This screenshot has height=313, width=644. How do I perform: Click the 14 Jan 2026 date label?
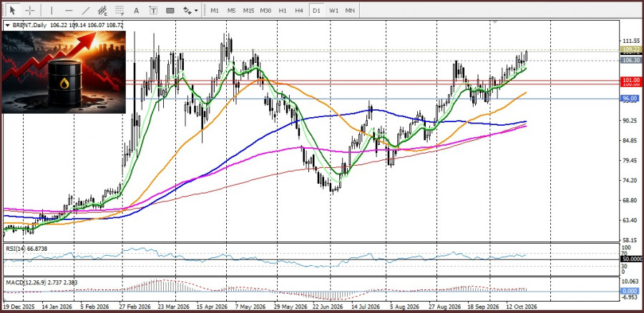[x=57, y=307]
